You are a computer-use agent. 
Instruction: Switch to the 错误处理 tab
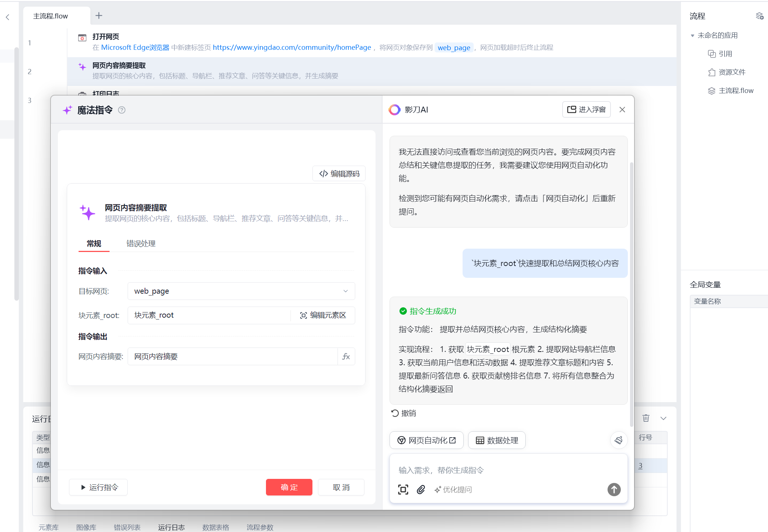(141, 243)
